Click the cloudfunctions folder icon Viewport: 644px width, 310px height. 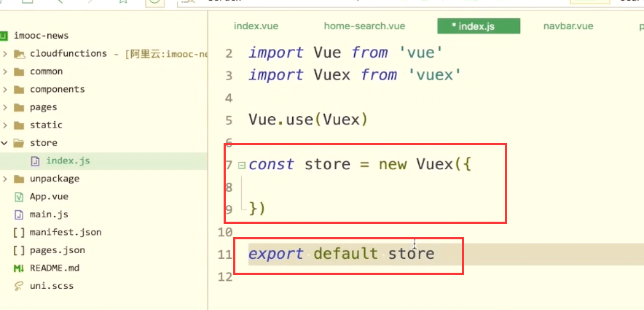(x=18, y=53)
